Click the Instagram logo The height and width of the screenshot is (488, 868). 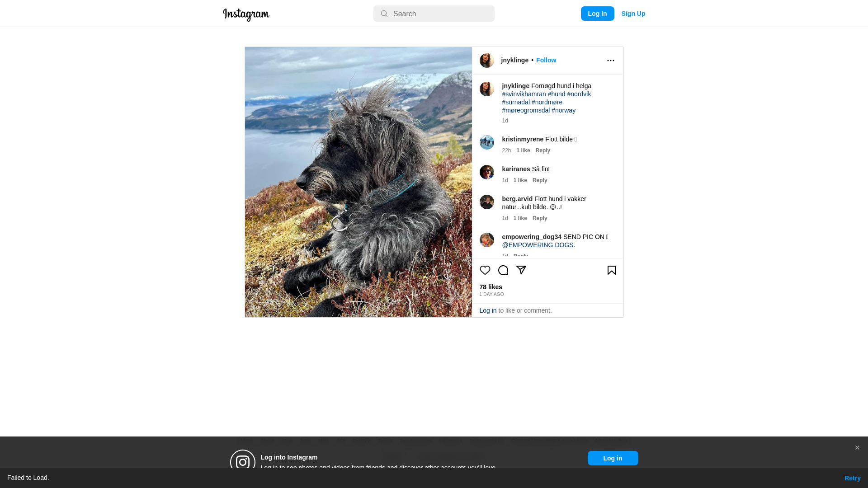pos(246,14)
